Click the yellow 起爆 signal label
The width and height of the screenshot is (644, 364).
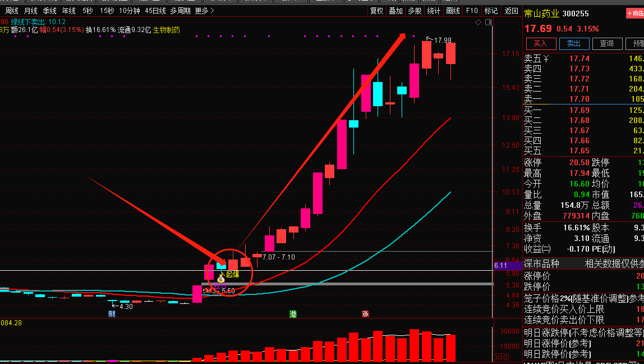232,274
